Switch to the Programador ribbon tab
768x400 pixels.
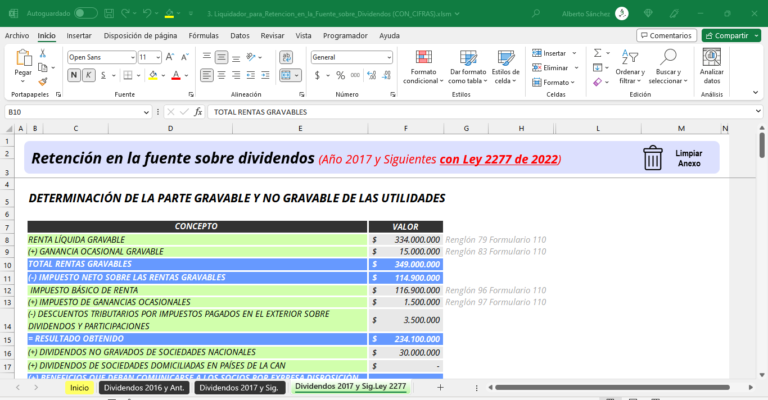click(x=345, y=36)
